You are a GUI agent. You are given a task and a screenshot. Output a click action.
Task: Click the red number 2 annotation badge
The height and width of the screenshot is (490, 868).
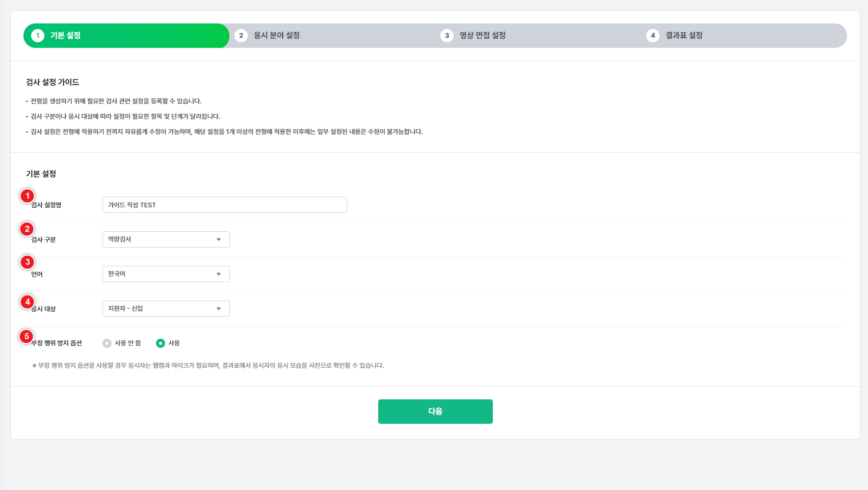[28, 229]
